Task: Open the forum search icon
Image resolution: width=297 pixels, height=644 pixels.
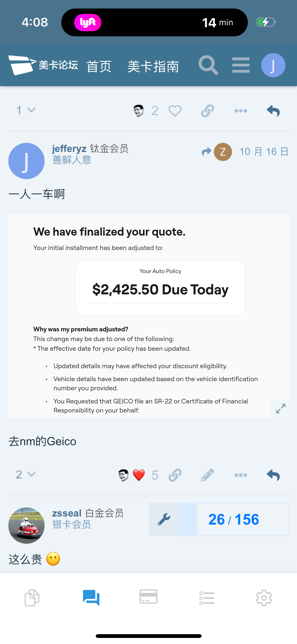Action: (x=208, y=65)
